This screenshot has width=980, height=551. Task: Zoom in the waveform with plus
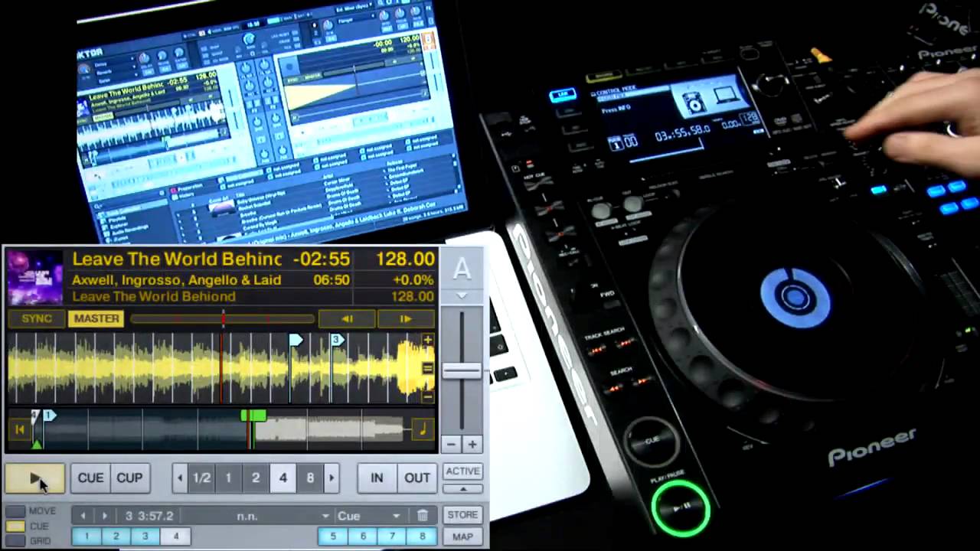coord(427,340)
